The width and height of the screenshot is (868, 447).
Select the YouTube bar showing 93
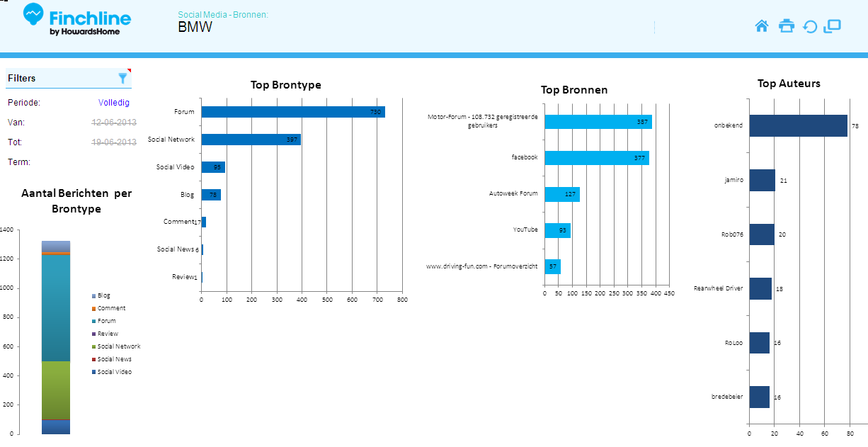click(x=557, y=230)
